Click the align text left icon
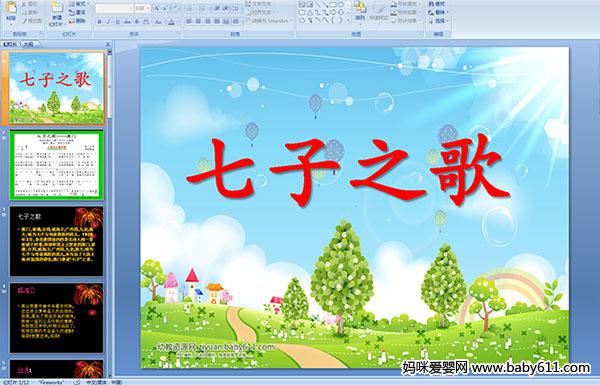Image resolution: width=600 pixels, height=385 pixels. click(189, 21)
